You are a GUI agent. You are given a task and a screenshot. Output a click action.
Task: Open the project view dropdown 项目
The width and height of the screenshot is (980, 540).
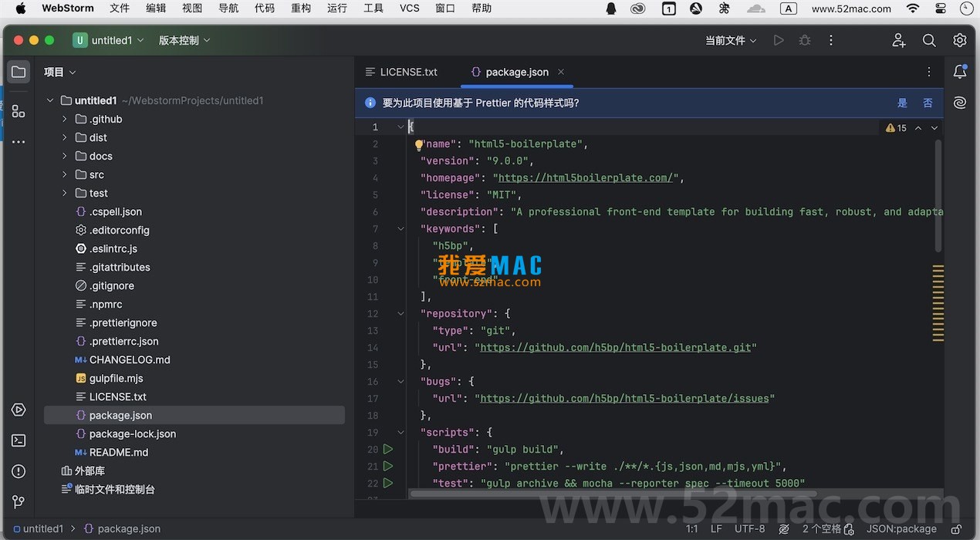click(60, 72)
